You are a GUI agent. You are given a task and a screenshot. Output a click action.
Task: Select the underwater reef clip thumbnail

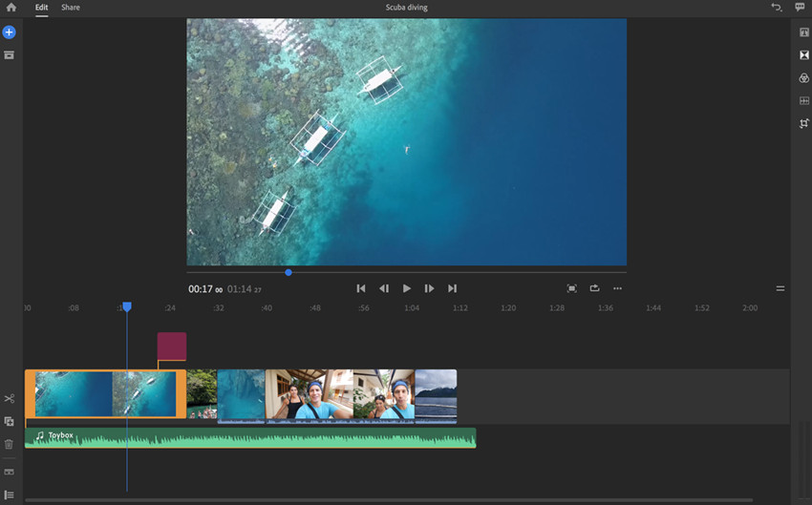coord(242,395)
